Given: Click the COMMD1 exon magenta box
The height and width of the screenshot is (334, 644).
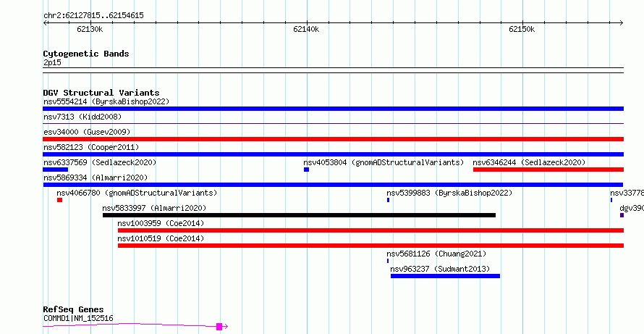Looking at the screenshot, I should tap(219, 327).
